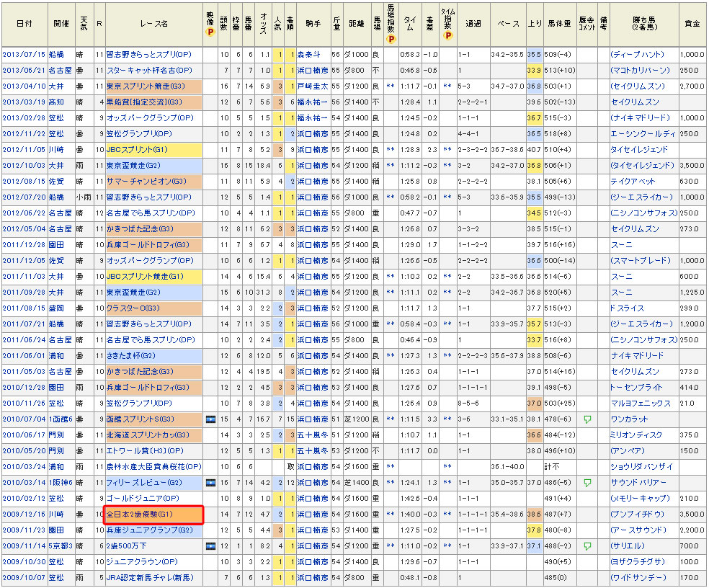Open the 2011/08/15 date link
Screen dimensions: 709x588
tap(24, 308)
